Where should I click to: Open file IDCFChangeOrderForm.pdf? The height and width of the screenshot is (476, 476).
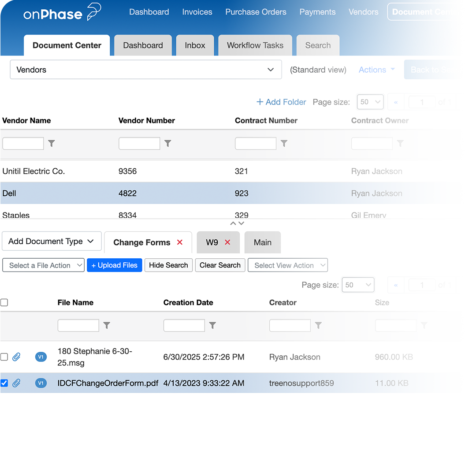108,383
